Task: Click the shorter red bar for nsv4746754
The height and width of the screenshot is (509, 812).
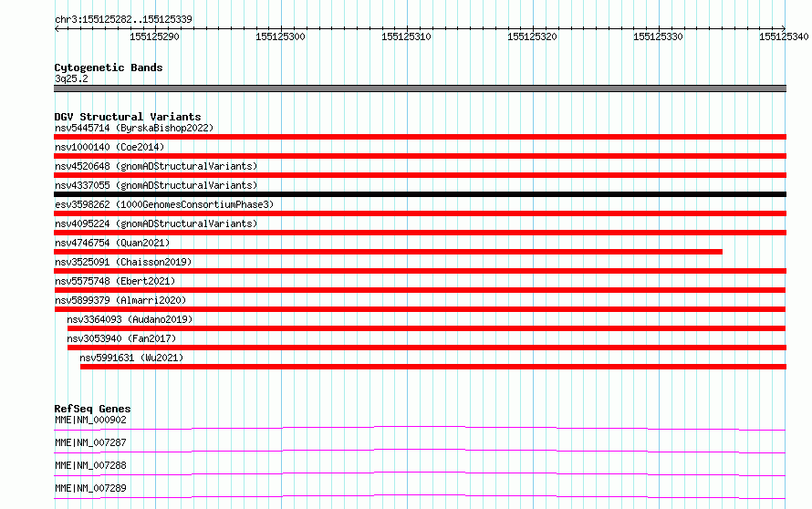Action: tap(388, 252)
